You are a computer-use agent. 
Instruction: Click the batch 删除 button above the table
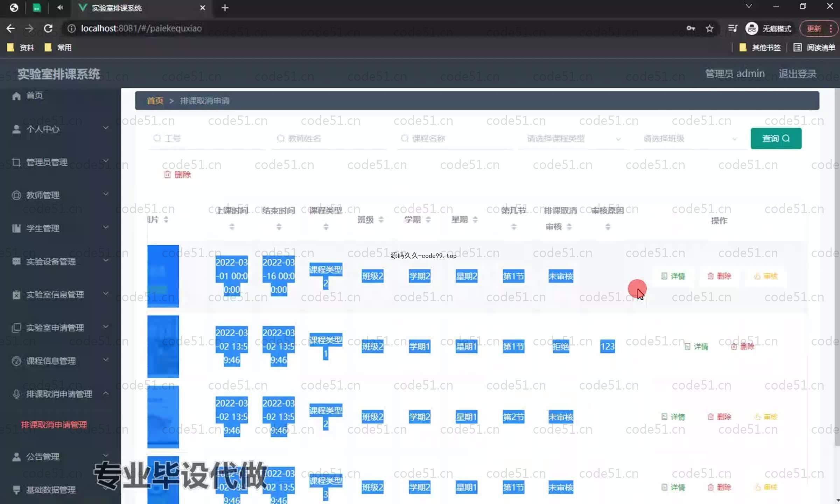click(x=177, y=175)
